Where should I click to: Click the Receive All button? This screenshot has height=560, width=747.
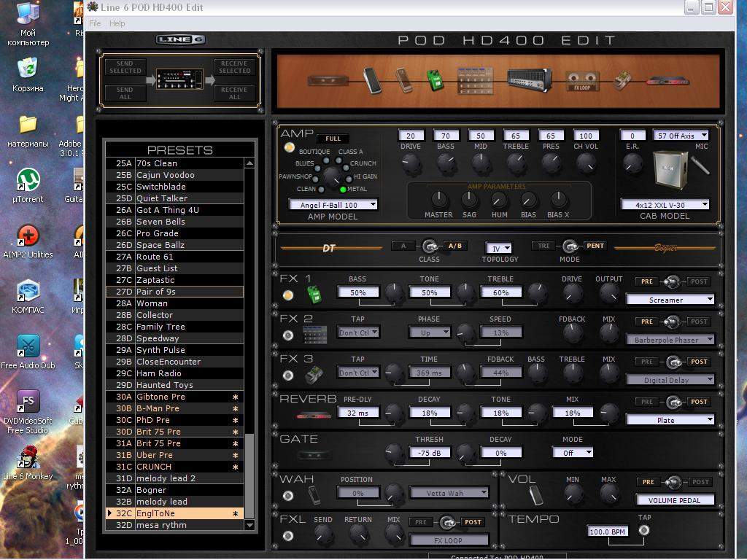click(235, 93)
